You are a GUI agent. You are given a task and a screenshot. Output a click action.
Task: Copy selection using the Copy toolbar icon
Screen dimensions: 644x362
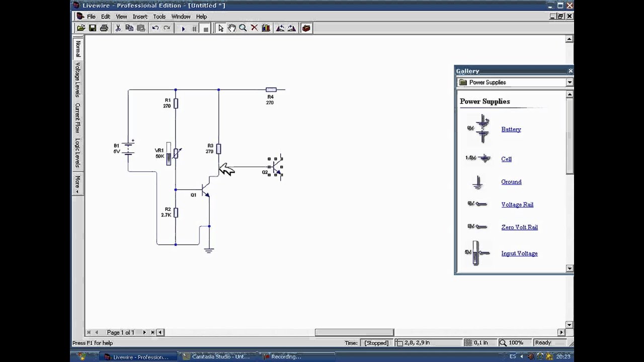click(129, 28)
